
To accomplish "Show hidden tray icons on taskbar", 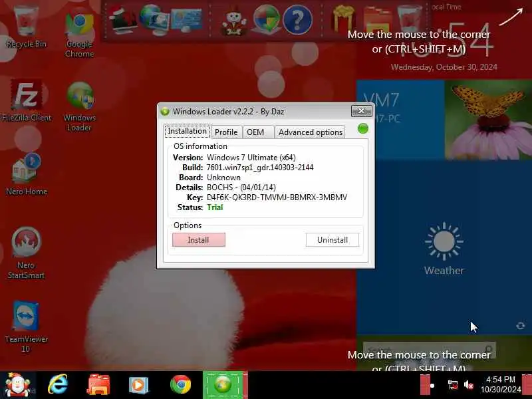I will coord(432,386).
